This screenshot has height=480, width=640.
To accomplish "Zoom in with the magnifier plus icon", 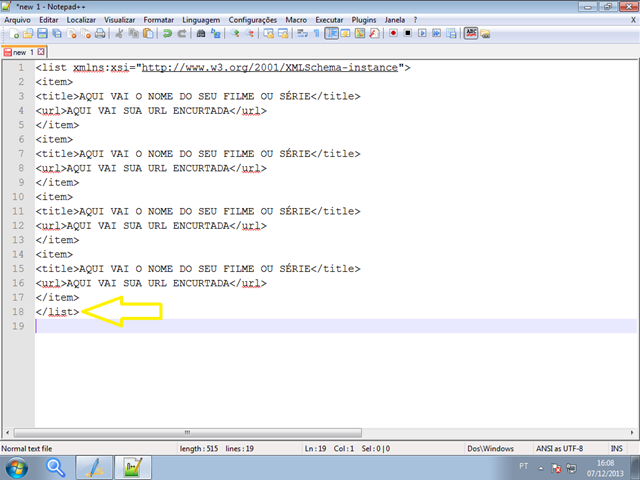I will (x=234, y=33).
